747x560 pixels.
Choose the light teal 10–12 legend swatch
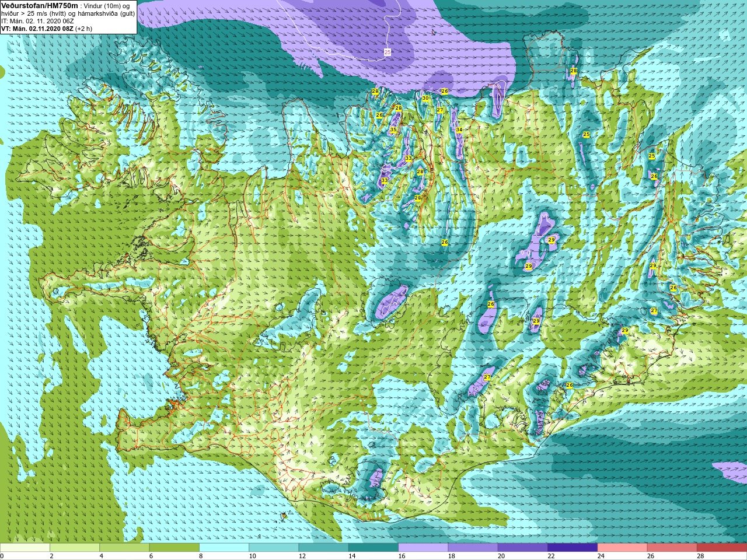point(274,547)
